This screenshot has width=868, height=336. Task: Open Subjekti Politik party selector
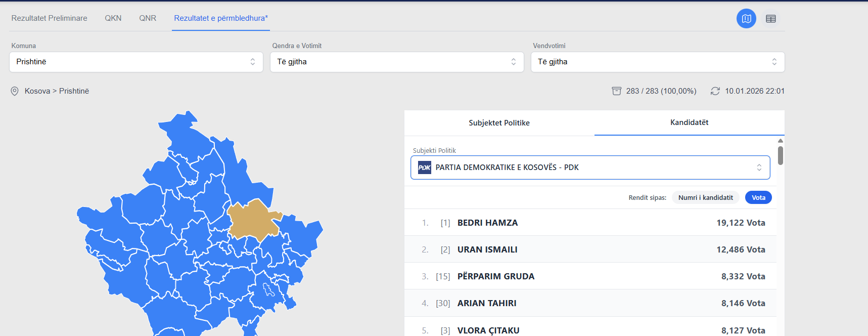tap(590, 167)
